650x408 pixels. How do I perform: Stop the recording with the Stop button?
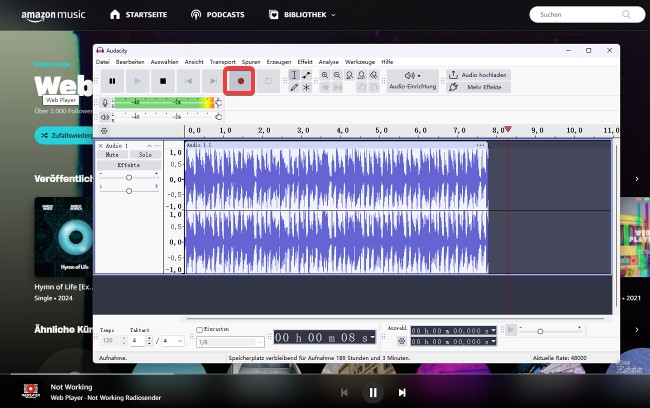[163, 81]
